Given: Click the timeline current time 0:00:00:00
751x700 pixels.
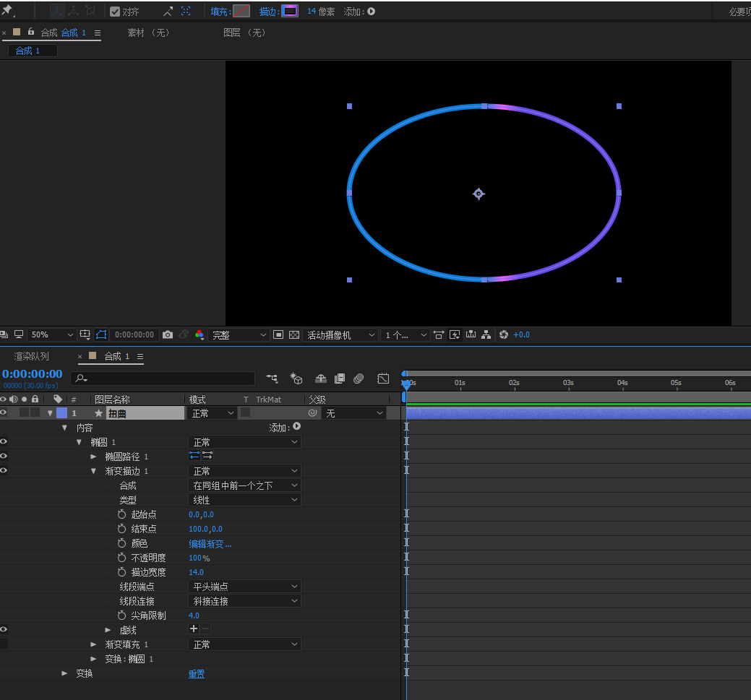Looking at the screenshot, I should [32, 374].
